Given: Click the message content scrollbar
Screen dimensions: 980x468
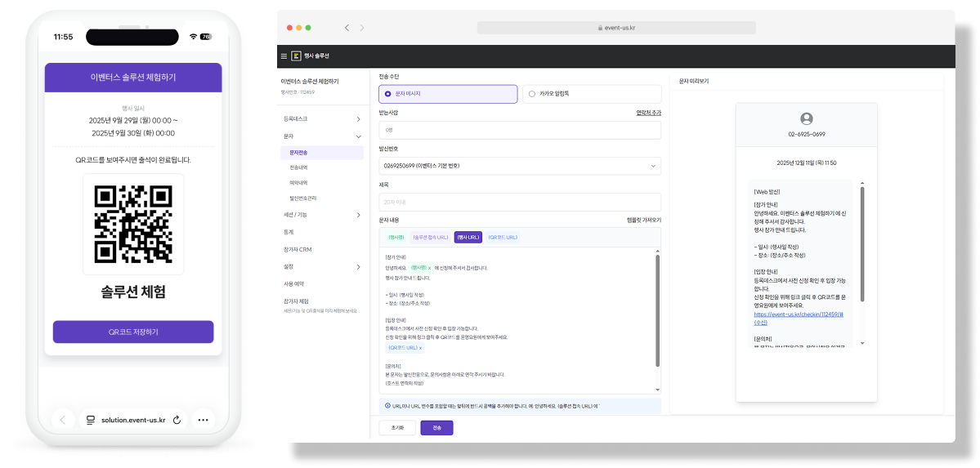Looking at the screenshot, I should coord(657,311).
